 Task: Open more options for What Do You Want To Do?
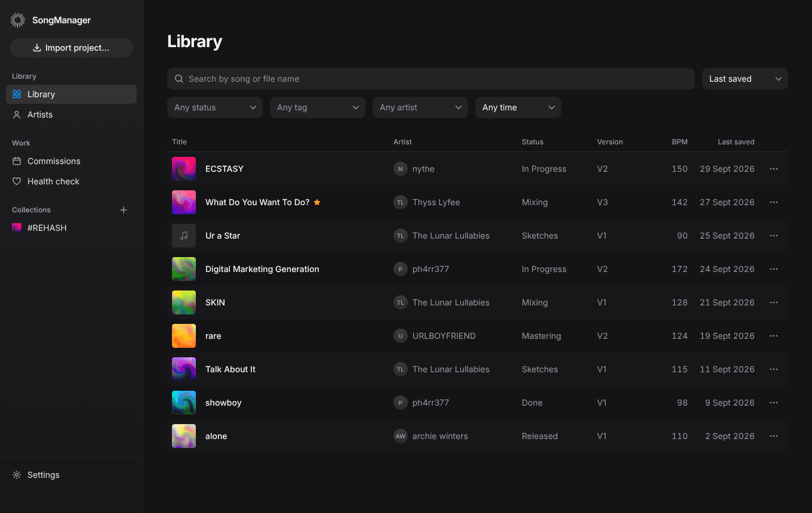tap(774, 202)
